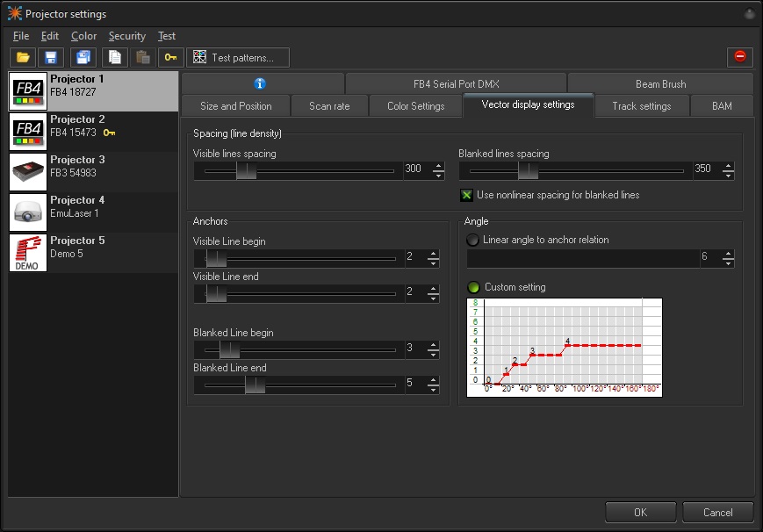Open the Security menu
Image resolution: width=763 pixels, height=532 pixels.
pyautogui.click(x=126, y=36)
